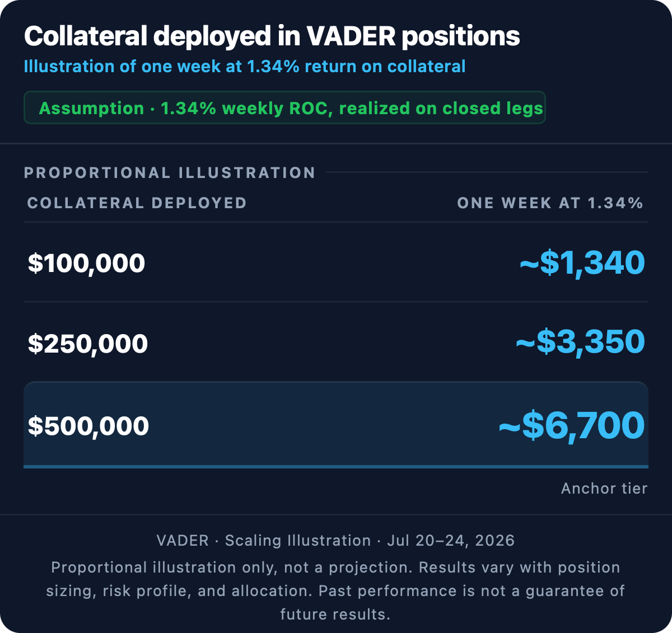Click the green Assumption weekly ROC badge
The width and height of the screenshot is (672, 633).
click(284, 107)
